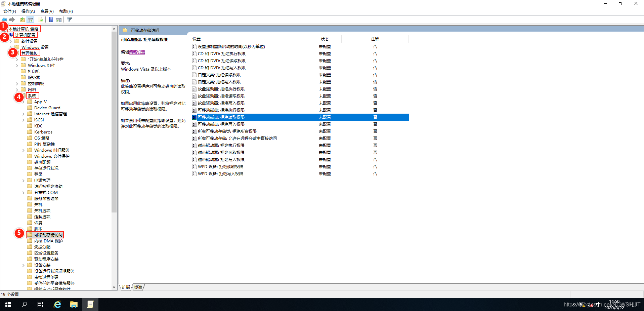Toggle the show/hide console tree icon

pyautogui.click(x=31, y=20)
